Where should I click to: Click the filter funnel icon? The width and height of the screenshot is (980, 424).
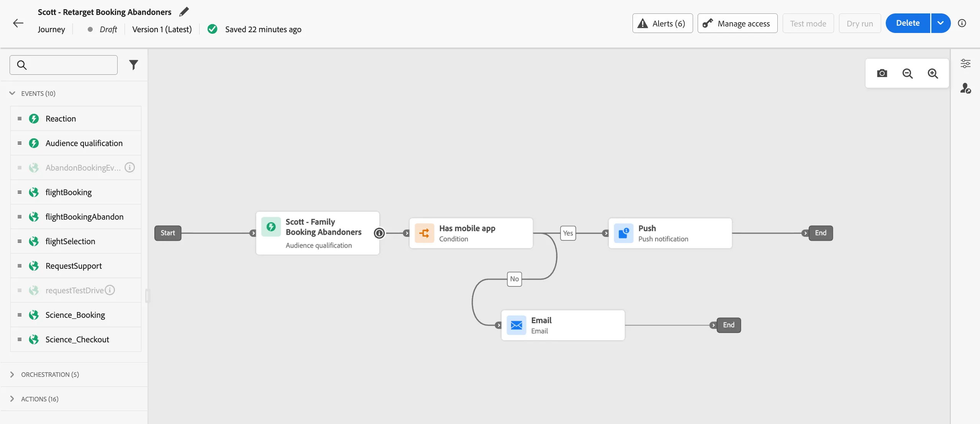tap(133, 65)
